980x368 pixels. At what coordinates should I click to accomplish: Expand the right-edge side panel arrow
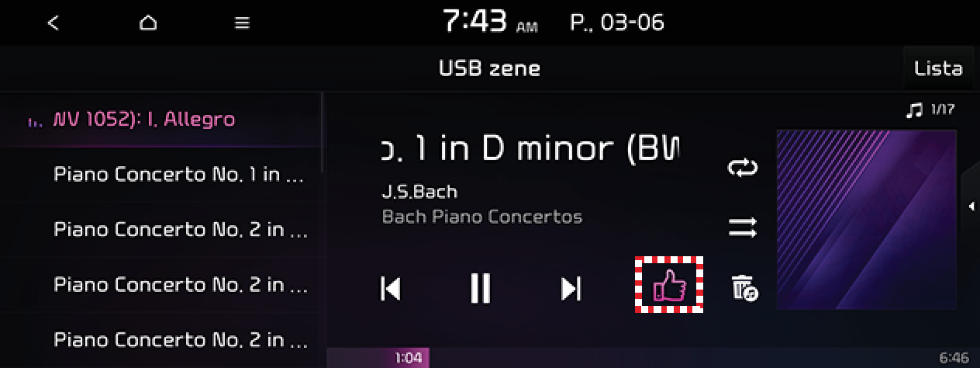[x=971, y=206]
